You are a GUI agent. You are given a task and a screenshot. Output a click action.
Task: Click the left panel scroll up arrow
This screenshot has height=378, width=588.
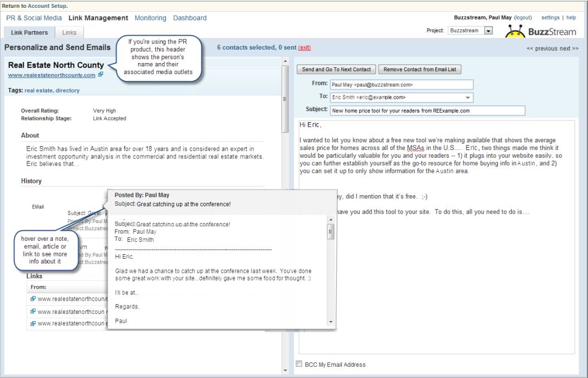tap(285, 61)
